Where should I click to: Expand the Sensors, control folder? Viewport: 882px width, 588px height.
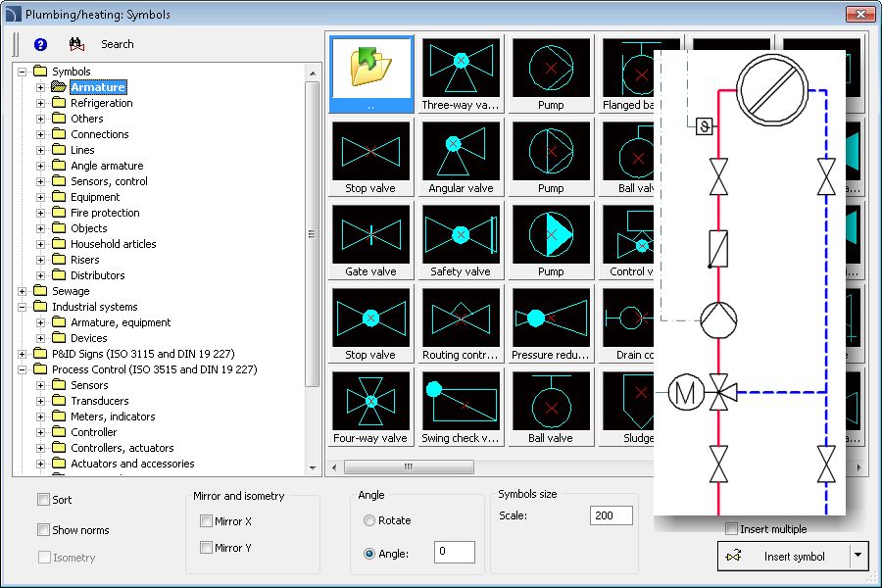click(x=40, y=181)
